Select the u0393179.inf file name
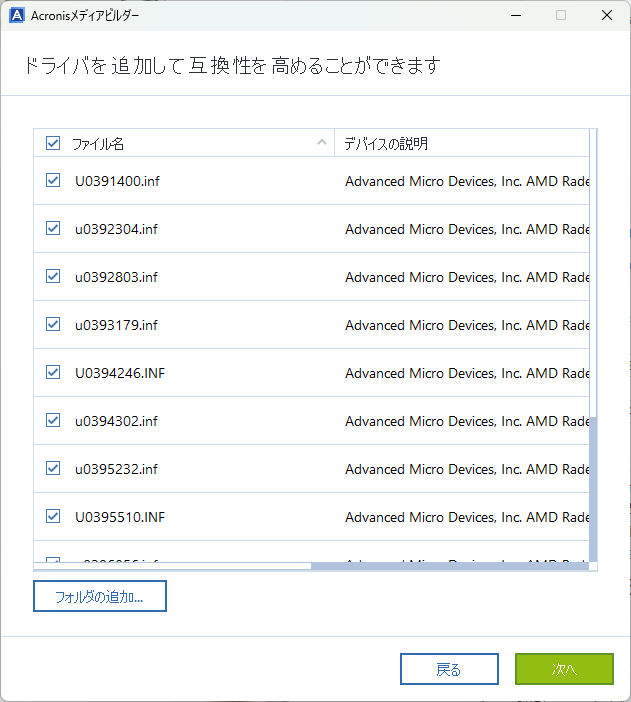The height and width of the screenshot is (702, 631). tap(116, 325)
